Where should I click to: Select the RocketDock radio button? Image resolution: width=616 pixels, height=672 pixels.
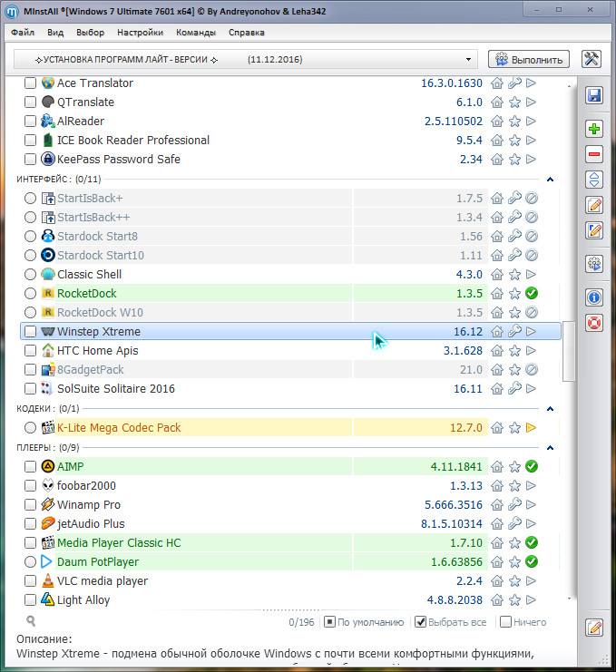(30, 294)
